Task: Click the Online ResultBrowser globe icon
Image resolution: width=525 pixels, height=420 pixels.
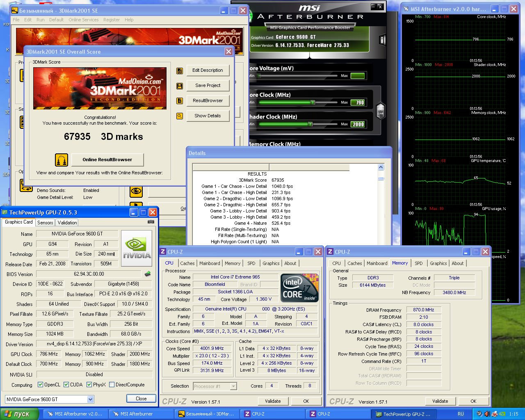Action: pos(61,160)
